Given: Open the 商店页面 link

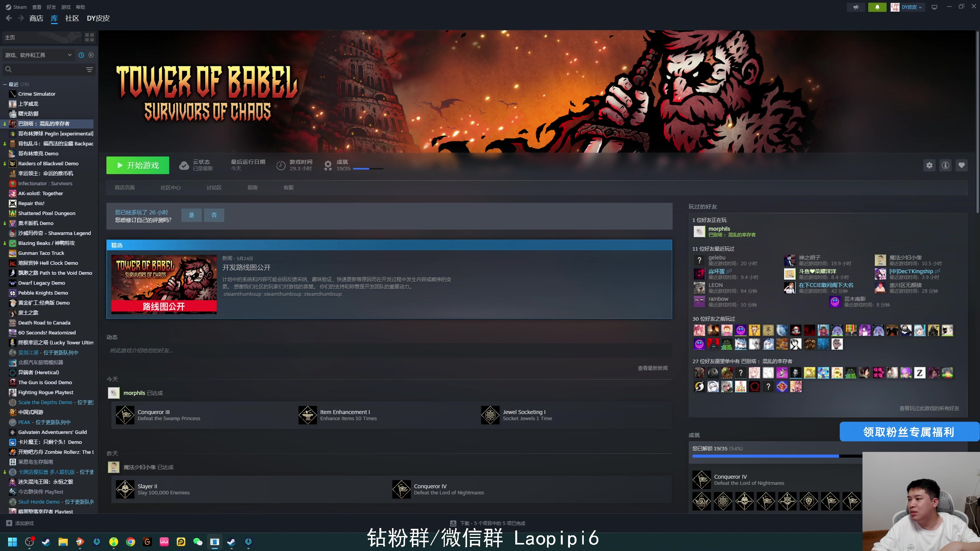Looking at the screenshot, I should 125,187.
